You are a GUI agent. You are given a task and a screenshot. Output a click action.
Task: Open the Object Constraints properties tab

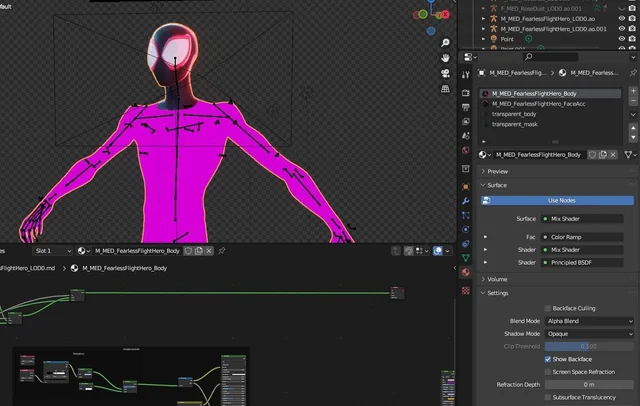point(466,244)
